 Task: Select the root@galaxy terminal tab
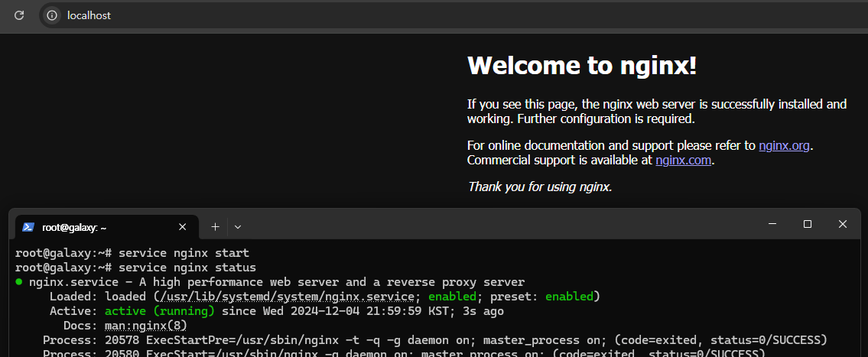point(106,227)
